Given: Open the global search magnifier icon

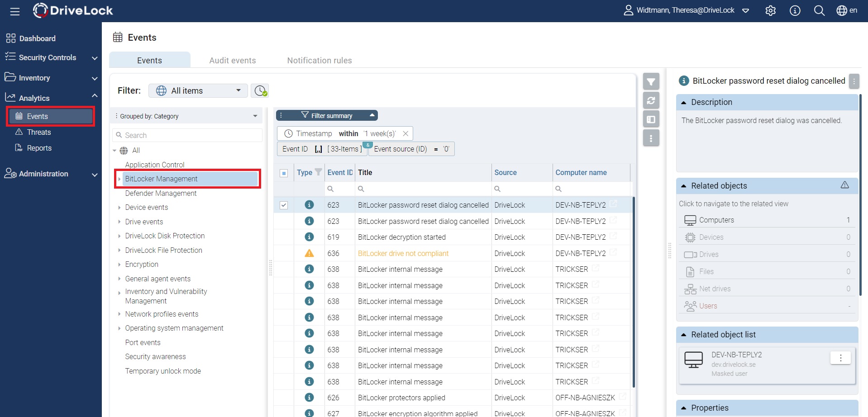Looking at the screenshot, I should point(819,10).
